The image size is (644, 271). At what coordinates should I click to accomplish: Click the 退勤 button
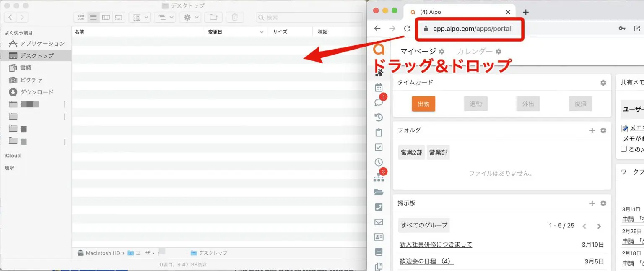(476, 104)
